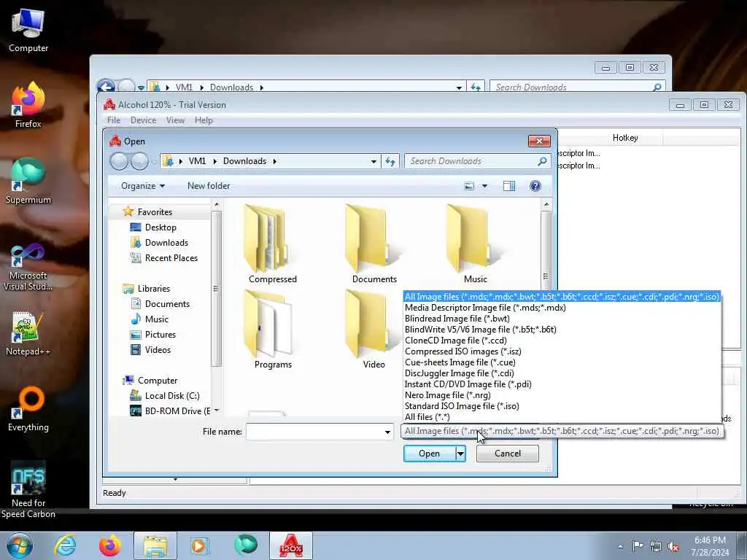Select Local Disk (C:) in tree
The height and width of the screenshot is (560, 747).
coord(172,396)
